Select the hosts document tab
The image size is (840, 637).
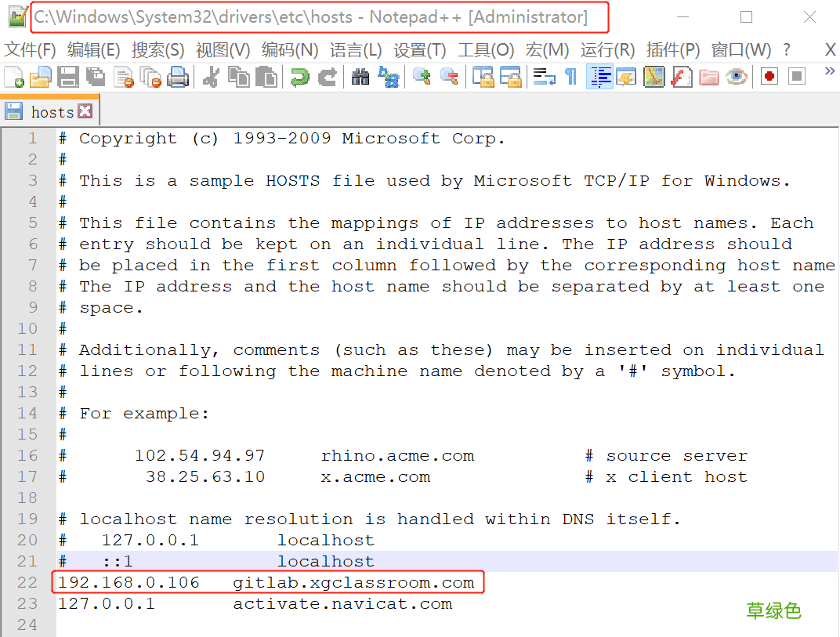coord(50,111)
